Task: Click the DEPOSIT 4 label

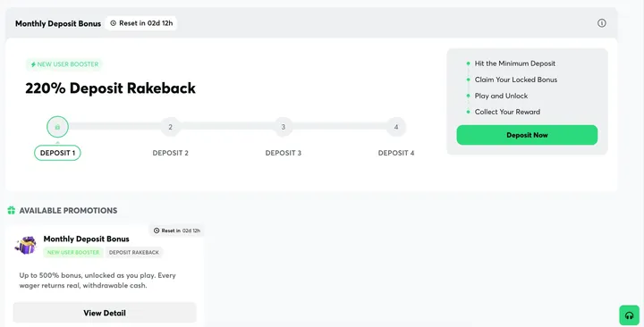Action: click(396, 153)
